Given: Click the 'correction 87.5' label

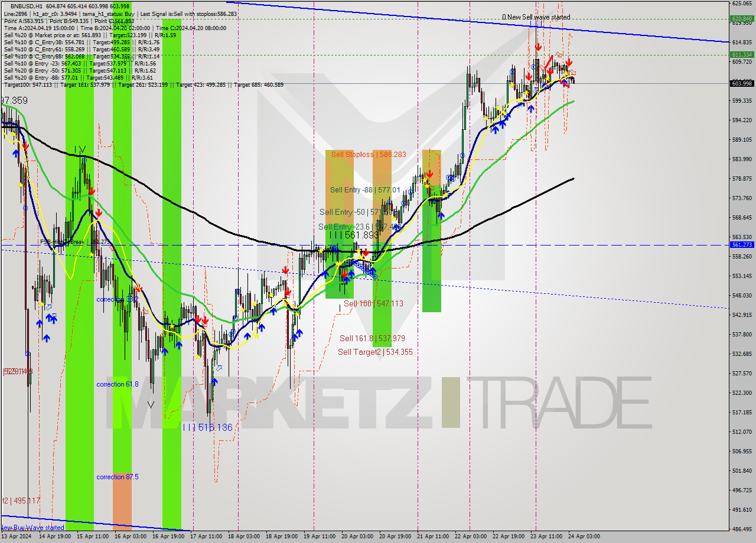Looking at the screenshot, I should click(118, 477).
